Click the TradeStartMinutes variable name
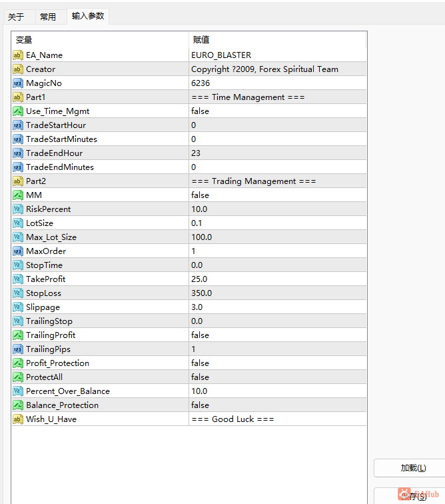 [61, 139]
